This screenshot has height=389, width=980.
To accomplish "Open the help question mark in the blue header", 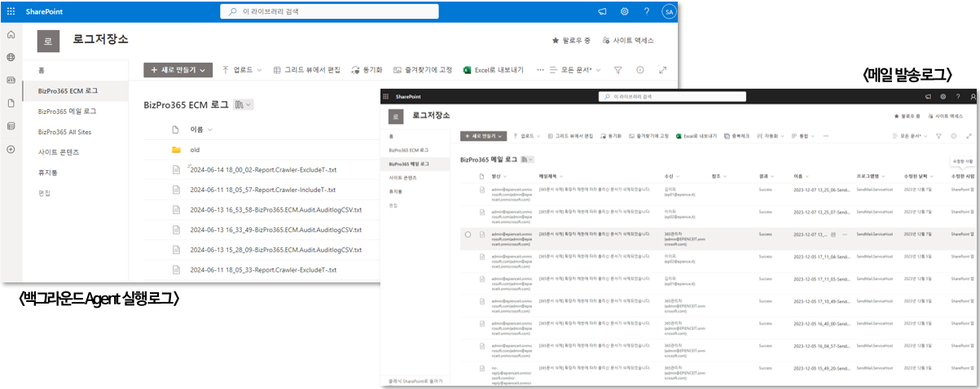I will 646,11.
